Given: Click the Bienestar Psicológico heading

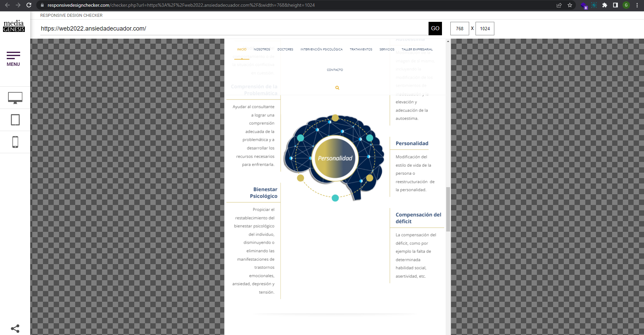Looking at the screenshot, I should 264,193.
